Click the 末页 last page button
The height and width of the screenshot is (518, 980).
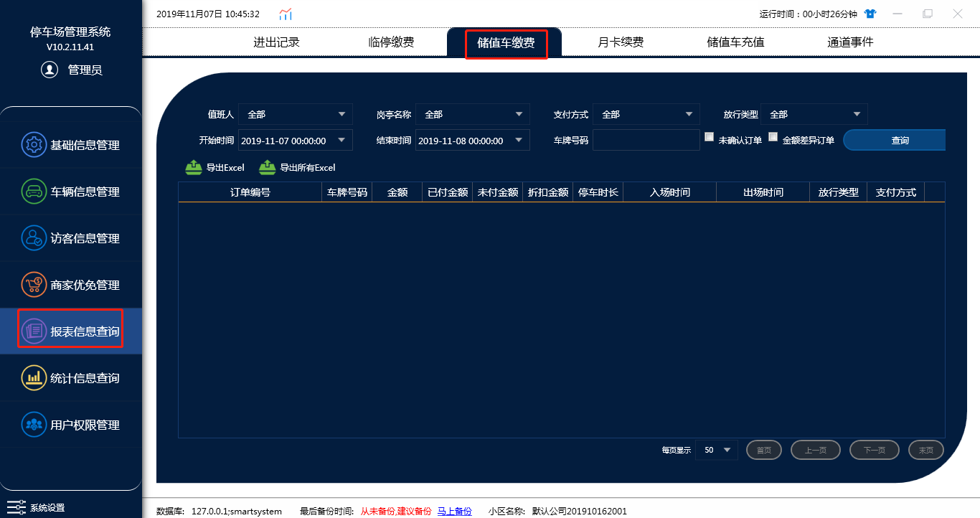coord(926,450)
